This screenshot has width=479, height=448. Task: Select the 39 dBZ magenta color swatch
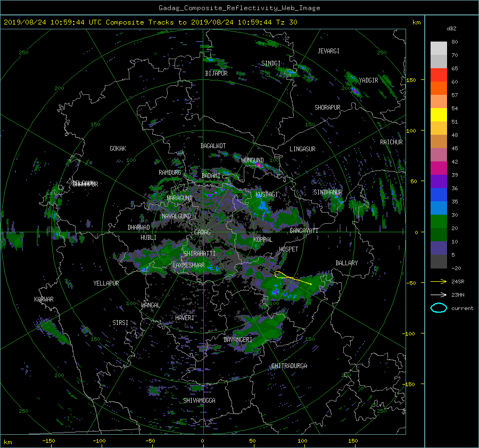click(439, 168)
